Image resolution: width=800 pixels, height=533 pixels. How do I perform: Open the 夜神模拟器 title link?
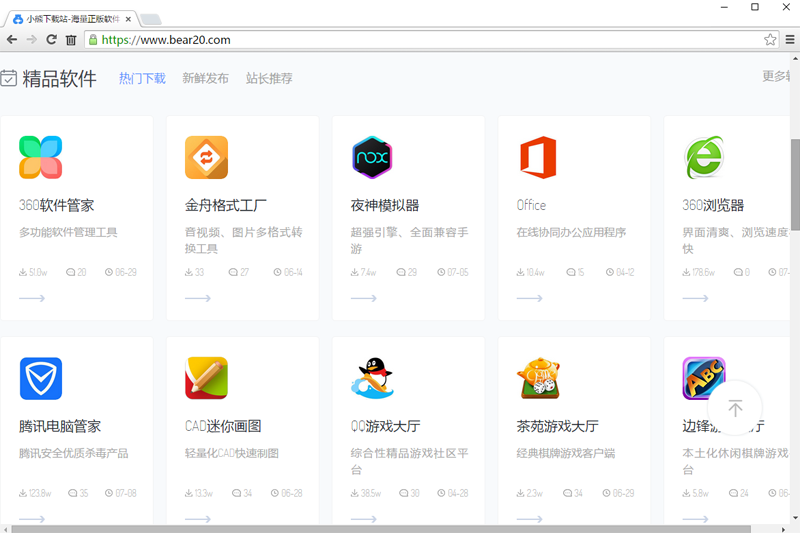pos(385,205)
